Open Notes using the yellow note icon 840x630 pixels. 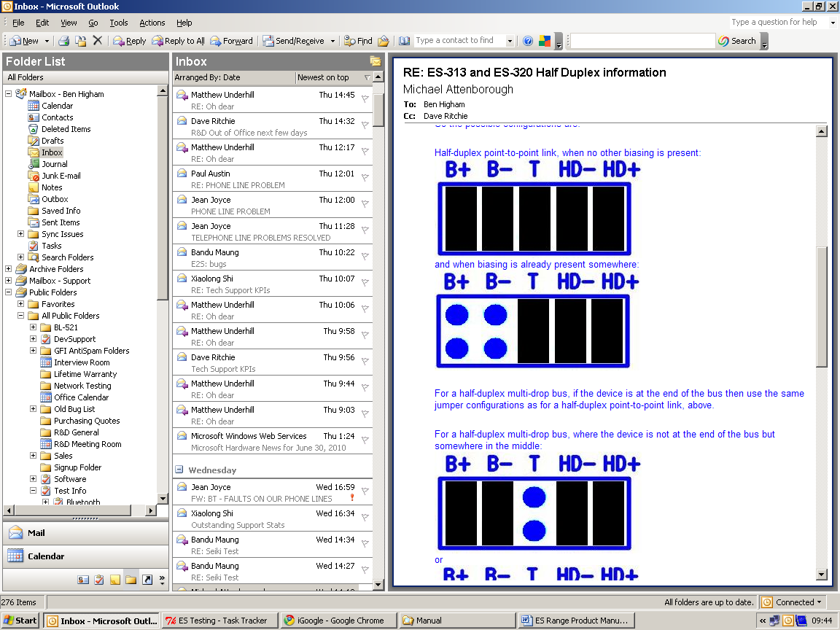(x=115, y=580)
